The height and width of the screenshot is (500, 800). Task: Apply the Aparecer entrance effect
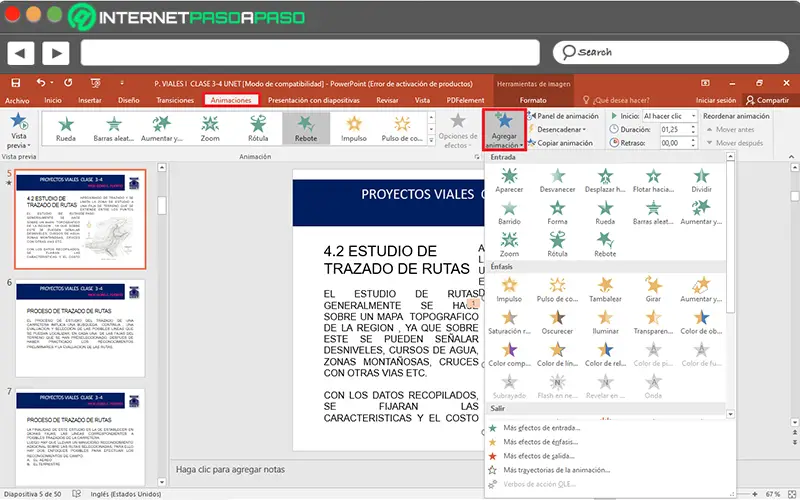click(x=509, y=180)
